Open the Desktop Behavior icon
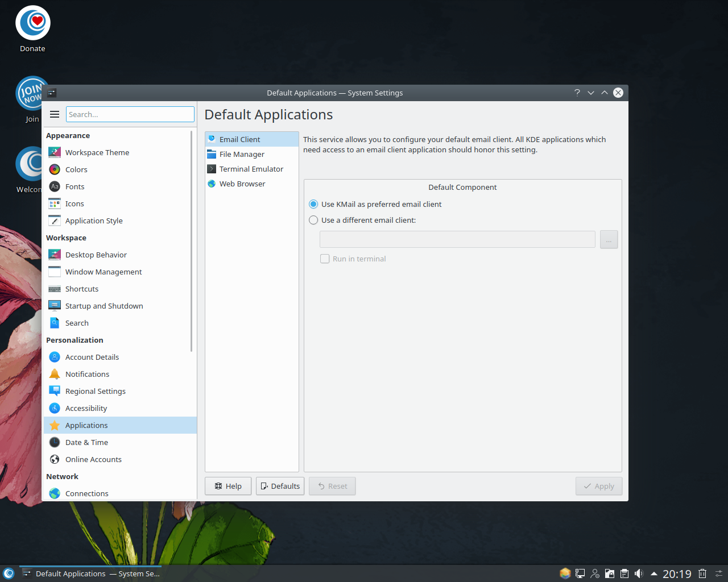 point(55,255)
